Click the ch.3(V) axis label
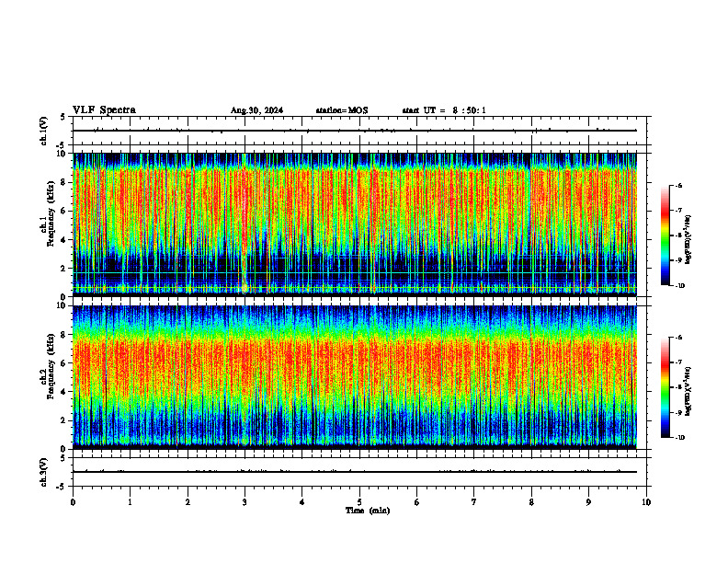The width and height of the screenshot is (728, 563). point(44,473)
